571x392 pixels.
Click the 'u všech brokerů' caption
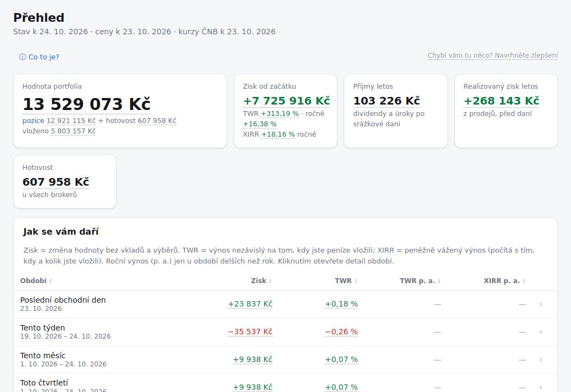click(50, 195)
